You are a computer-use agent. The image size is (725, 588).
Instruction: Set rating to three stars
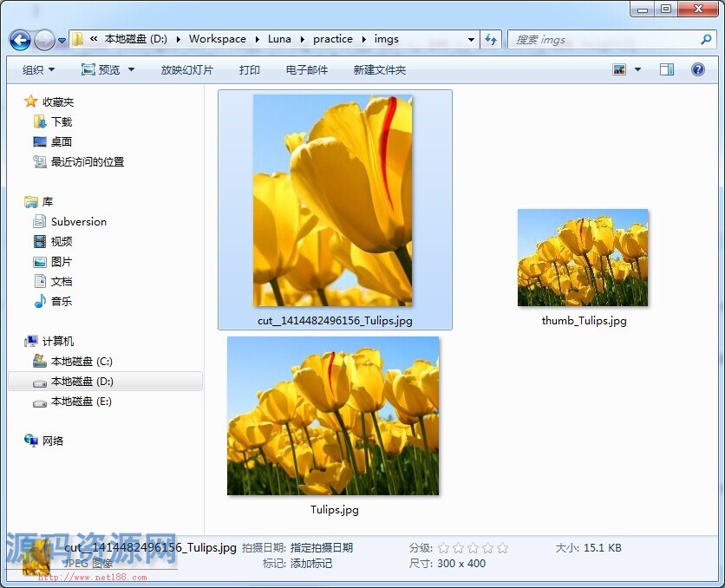coord(473,548)
